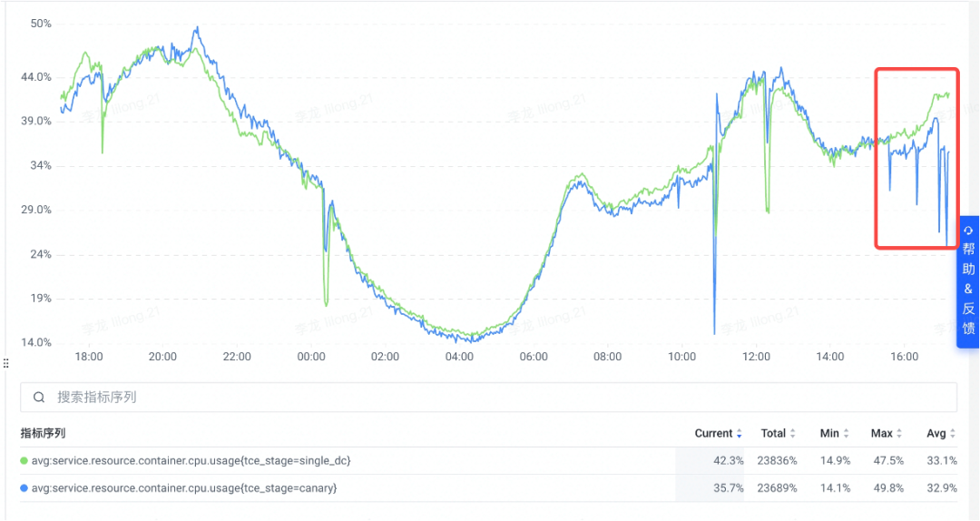Sort by Min column arrows
Screen dimensions: 980x521
(846, 434)
